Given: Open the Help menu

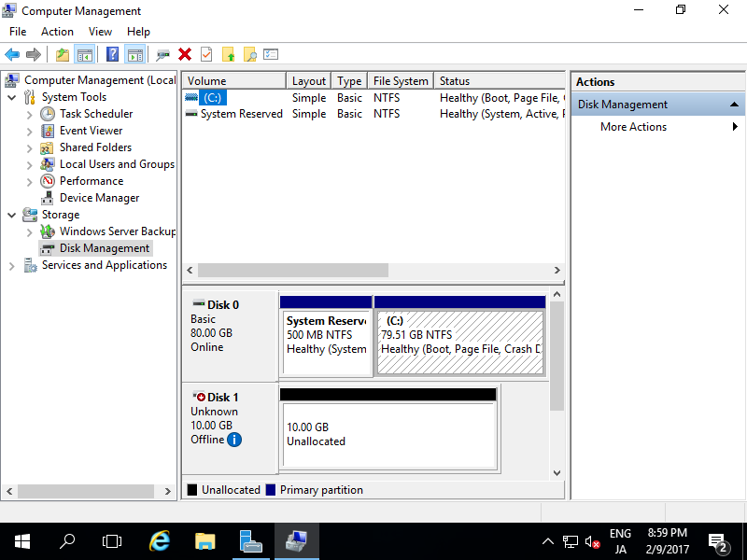Looking at the screenshot, I should [x=138, y=32].
